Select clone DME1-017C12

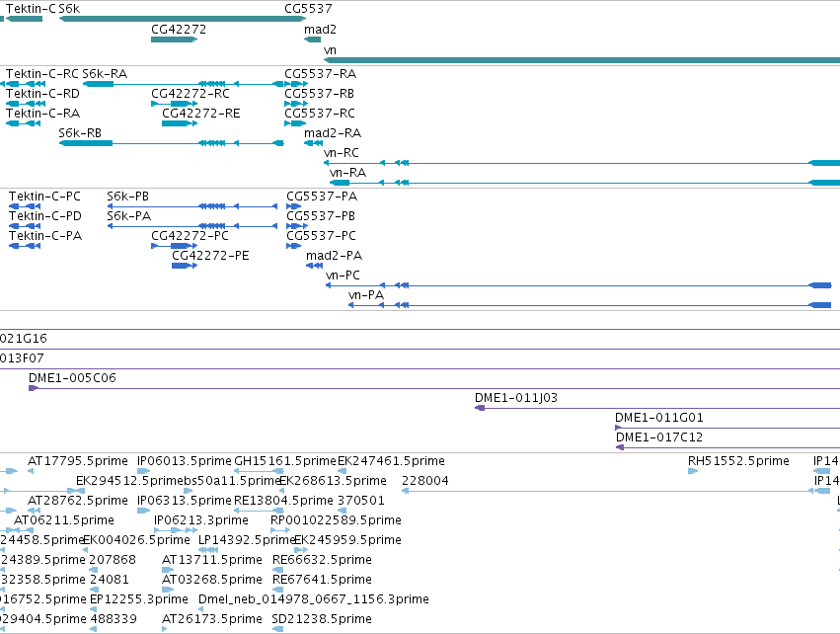728,448
